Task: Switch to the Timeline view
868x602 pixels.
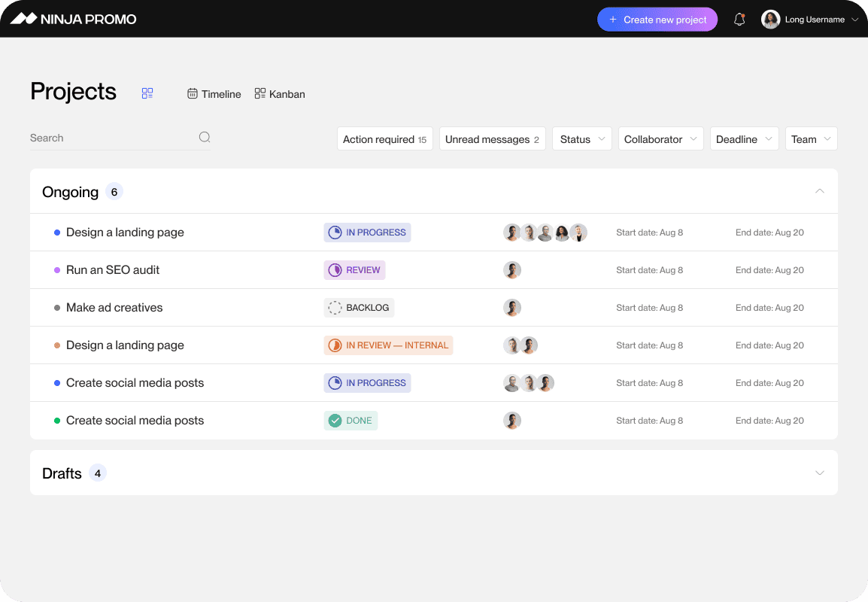Action: tap(214, 94)
